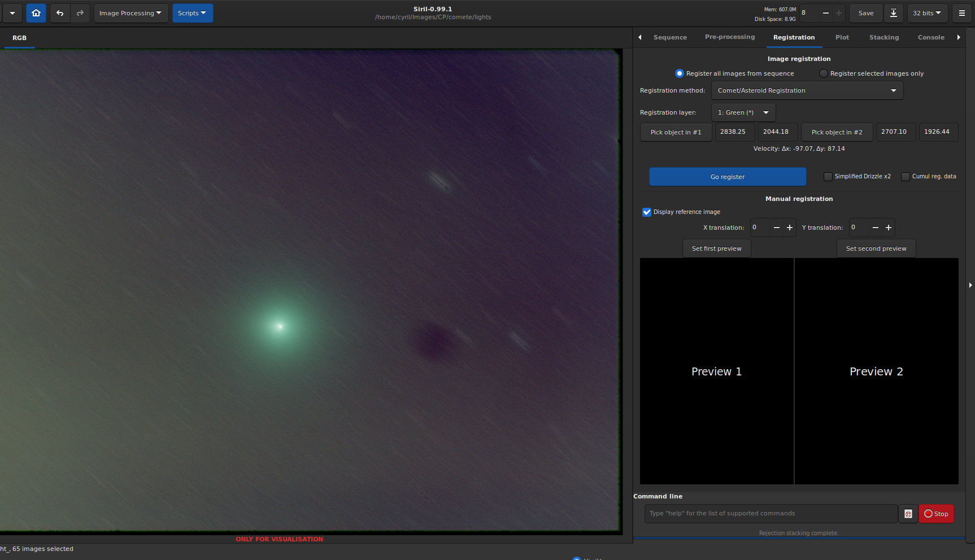975x560 pixels.
Task: Open the 32 bits save-format dropdown
Action: click(x=928, y=13)
